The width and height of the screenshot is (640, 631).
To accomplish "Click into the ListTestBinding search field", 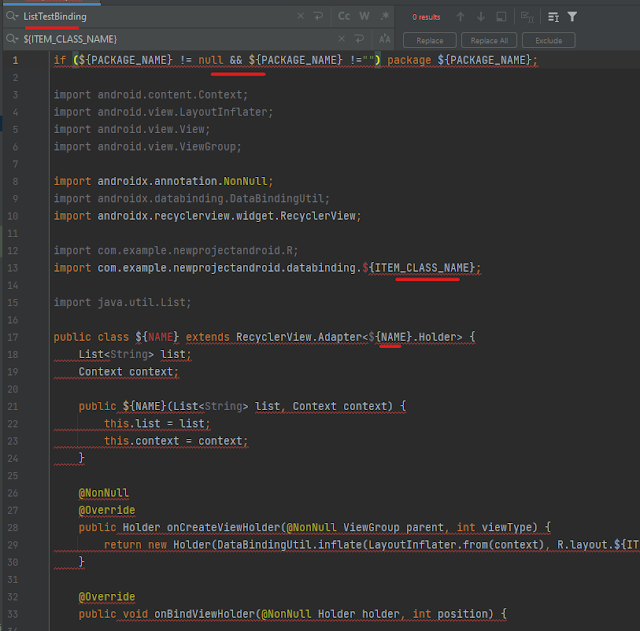I will coord(150,17).
